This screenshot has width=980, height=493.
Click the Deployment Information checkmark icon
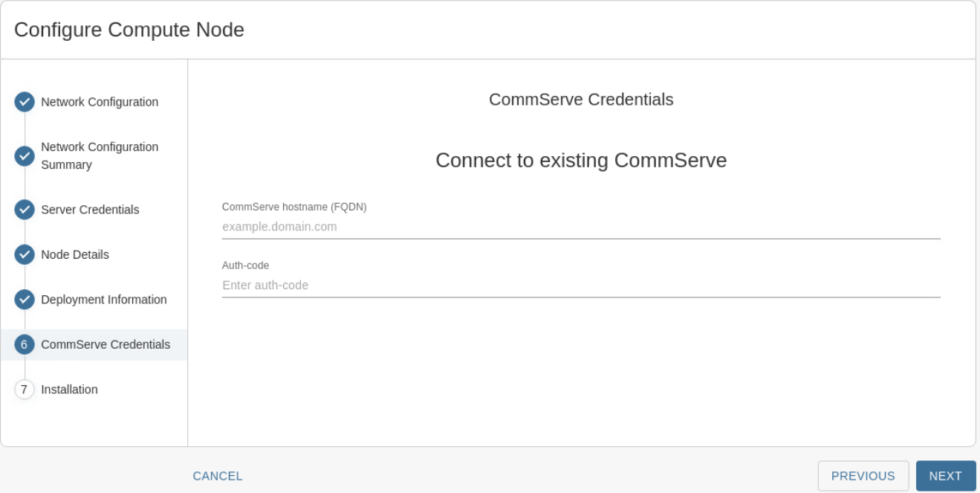pyautogui.click(x=25, y=300)
